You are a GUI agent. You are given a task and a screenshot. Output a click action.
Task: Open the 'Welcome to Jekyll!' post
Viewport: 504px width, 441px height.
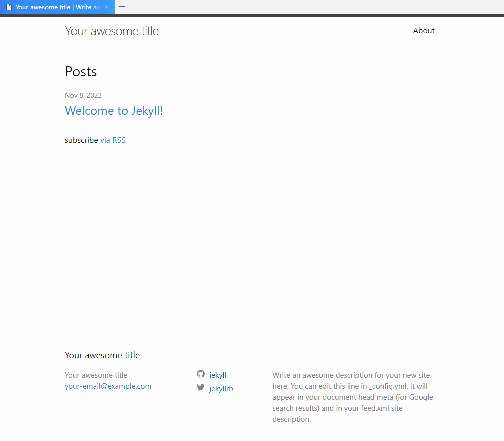point(114,111)
